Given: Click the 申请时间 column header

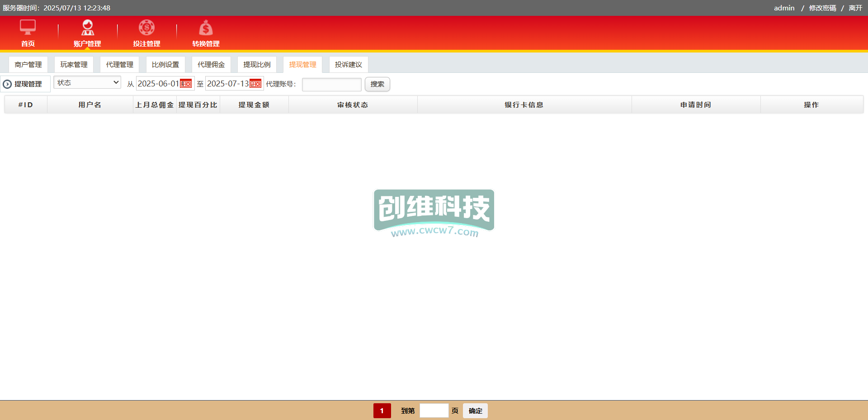Looking at the screenshot, I should pos(696,105).
